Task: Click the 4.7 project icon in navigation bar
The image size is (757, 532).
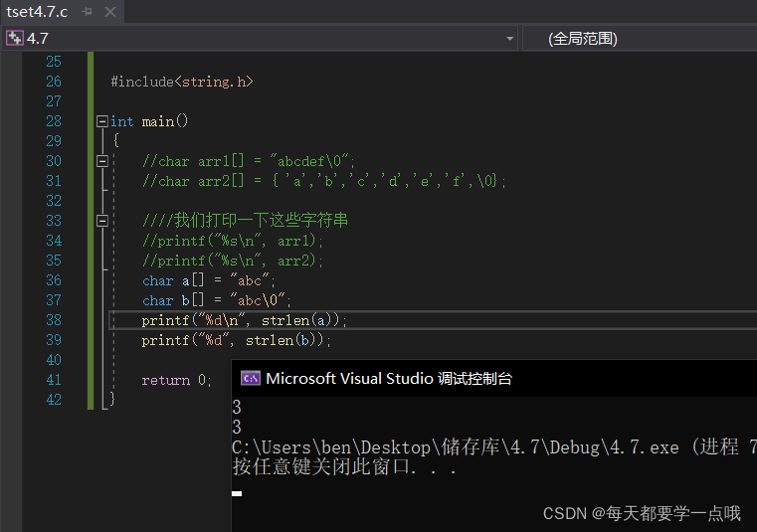Action: tap(14, 38)
